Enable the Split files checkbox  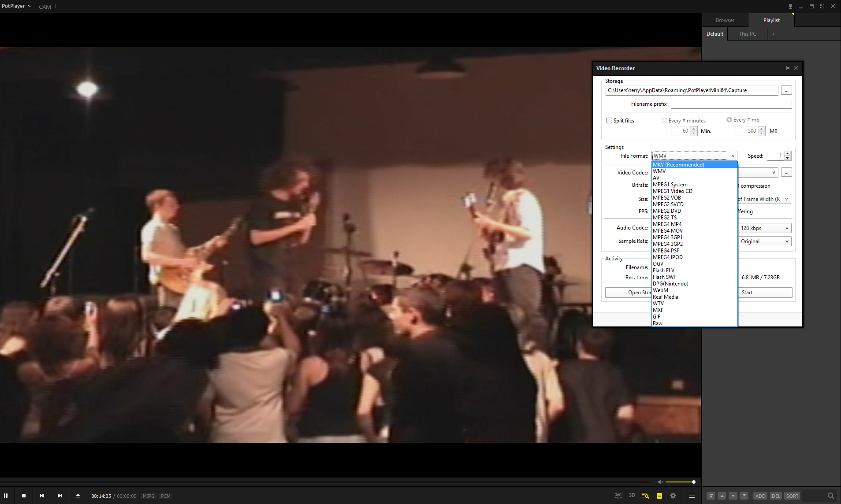(610, 120)
